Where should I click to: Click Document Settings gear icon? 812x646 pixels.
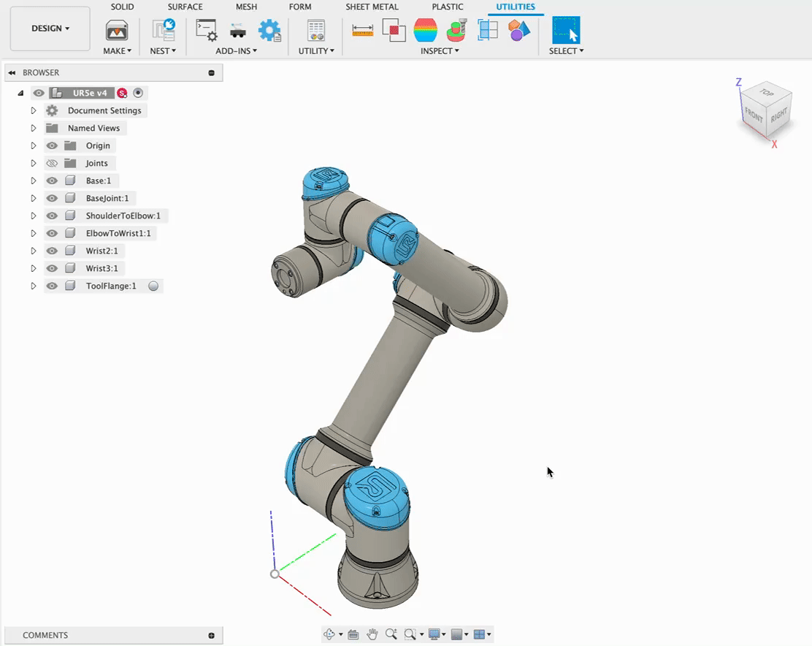52,110
